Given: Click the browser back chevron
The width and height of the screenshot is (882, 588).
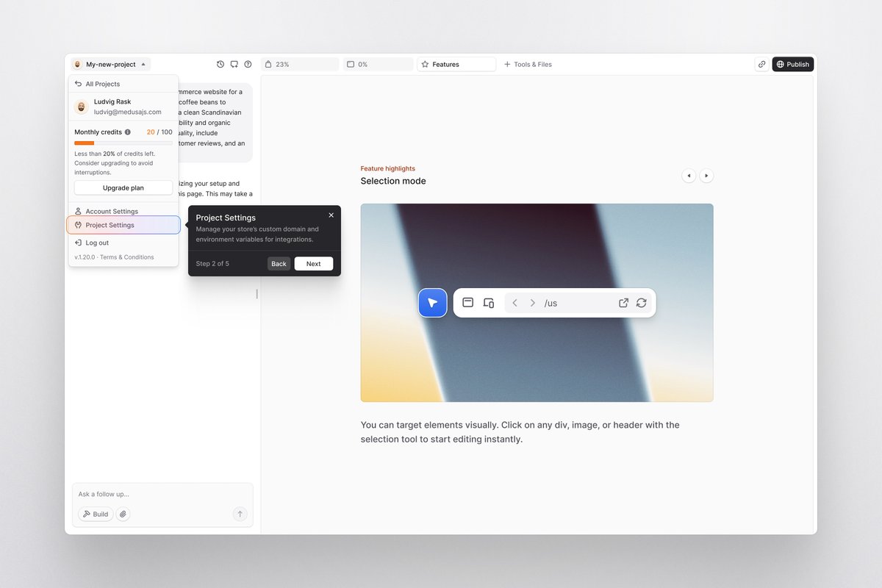Looking at the screenshot, I should tap(515, 303).
